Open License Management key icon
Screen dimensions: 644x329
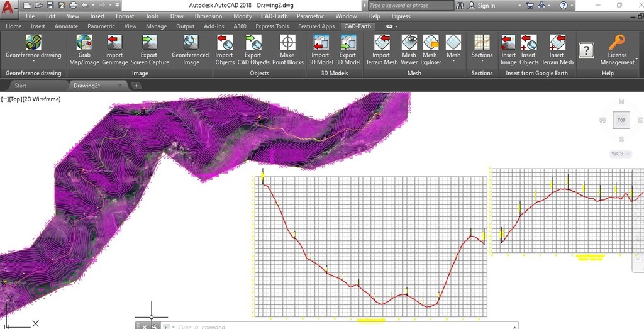pos(617,42)
